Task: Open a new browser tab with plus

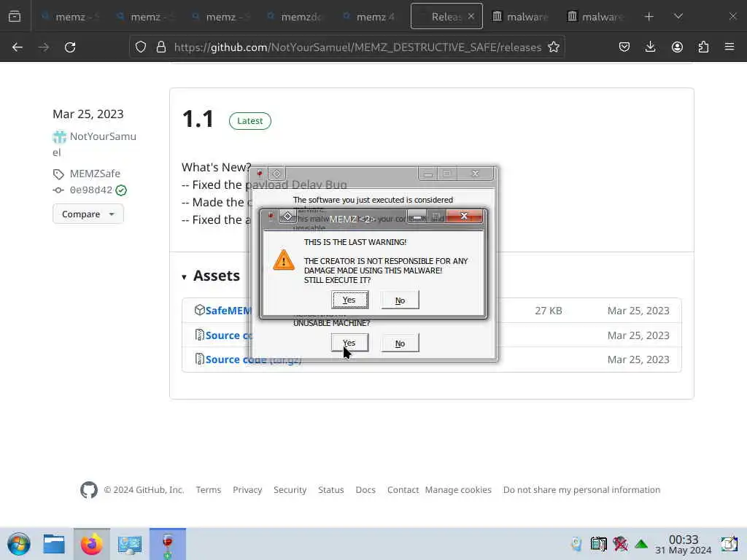Action: pyautogui.click(x=649, y=17)
